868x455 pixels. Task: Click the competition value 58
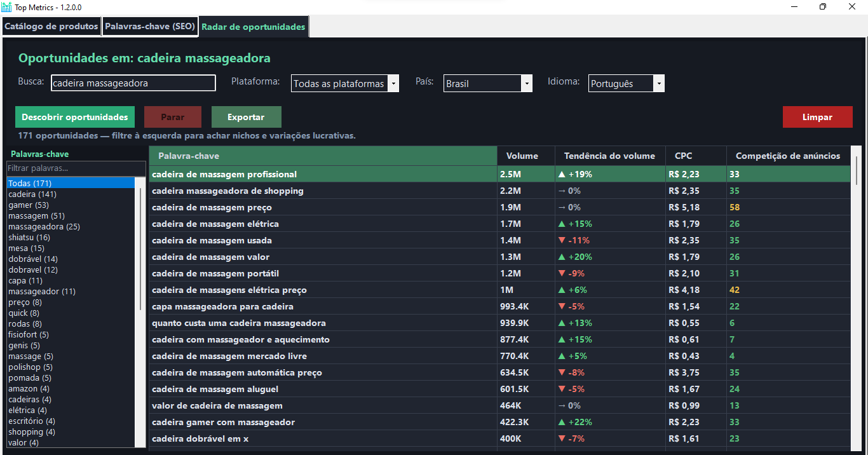[788, 207]
